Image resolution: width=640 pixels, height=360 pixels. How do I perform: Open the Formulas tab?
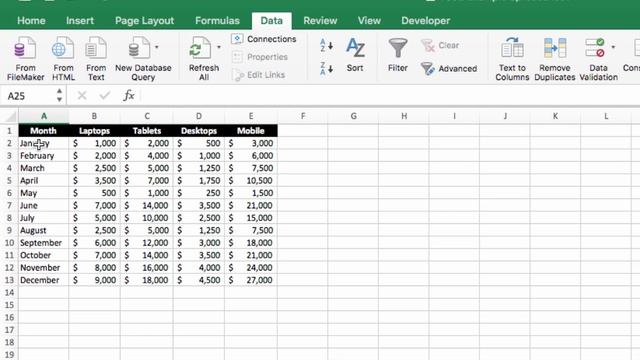217,20
